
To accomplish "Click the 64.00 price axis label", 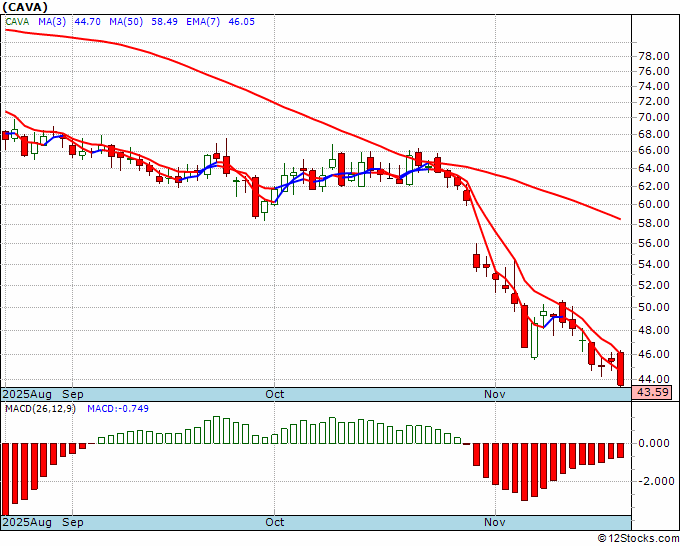I will click(x=654, y=169).
